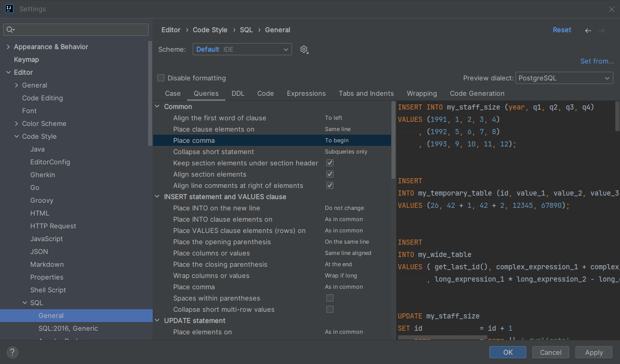This screenshot has width=620, height=364.
Task: Open the Scheme dropdown
Action: 242,49
